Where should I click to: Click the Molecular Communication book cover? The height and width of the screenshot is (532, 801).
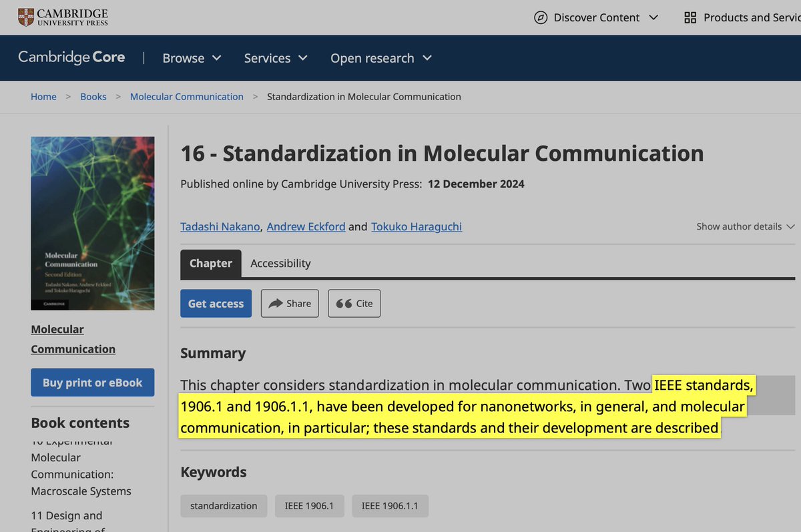pyautogui.click(x=93, y=224)
